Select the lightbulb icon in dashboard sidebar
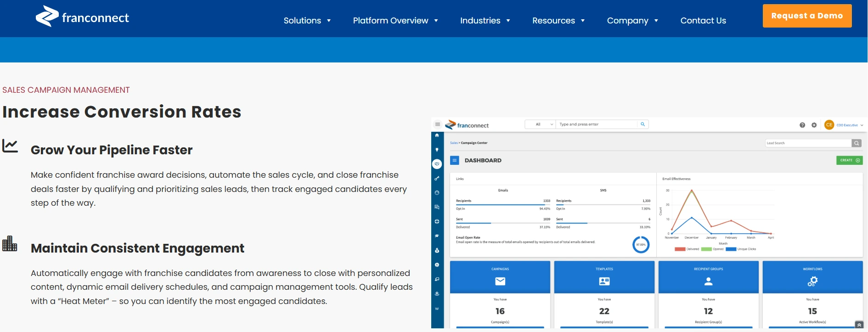868x332 pixels. 437,150
